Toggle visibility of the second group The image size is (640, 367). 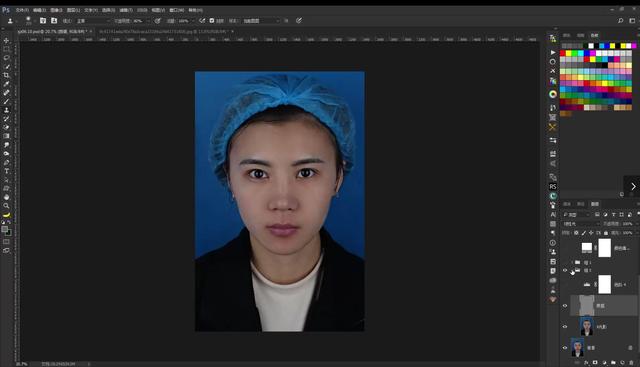tap(565, 270)
